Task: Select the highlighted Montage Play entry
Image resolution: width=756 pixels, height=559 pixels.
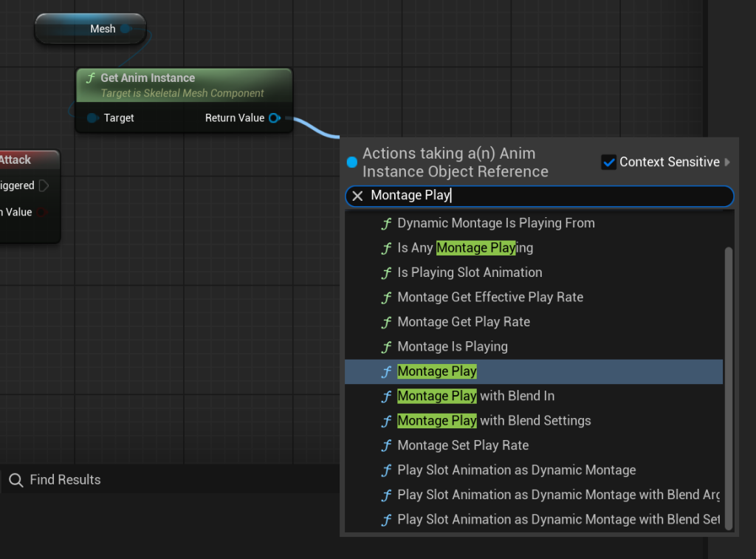Action: tap(534, 371)
